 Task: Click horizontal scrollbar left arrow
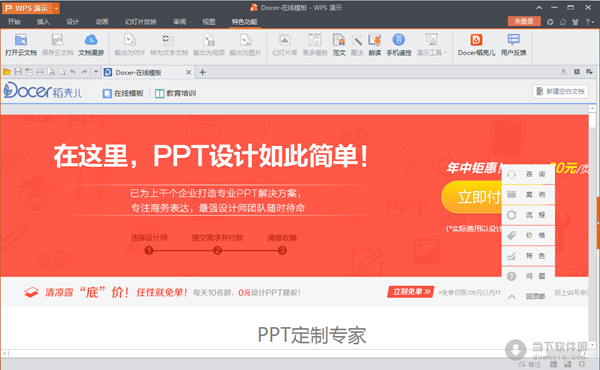5,354
